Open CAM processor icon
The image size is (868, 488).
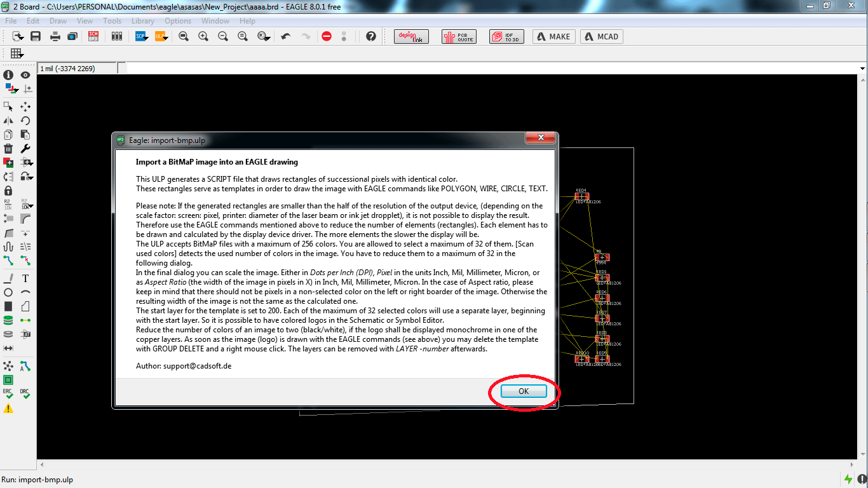72,37
